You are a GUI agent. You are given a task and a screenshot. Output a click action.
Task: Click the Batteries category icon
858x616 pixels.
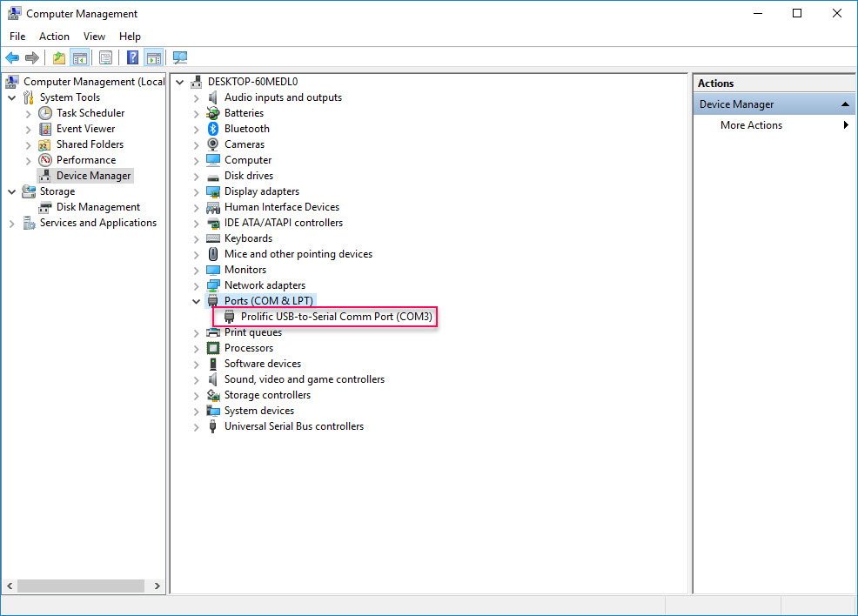[x=213, y=113]
